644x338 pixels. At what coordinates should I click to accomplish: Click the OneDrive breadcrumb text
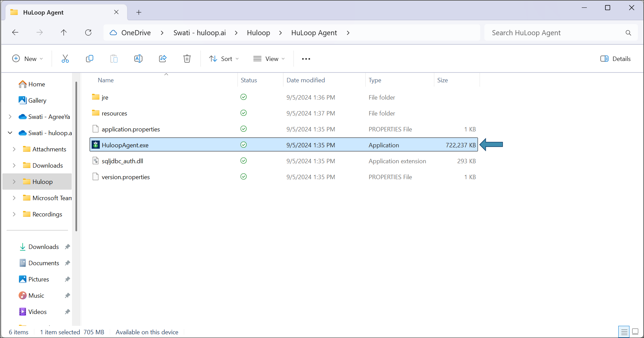coord(136,33)
